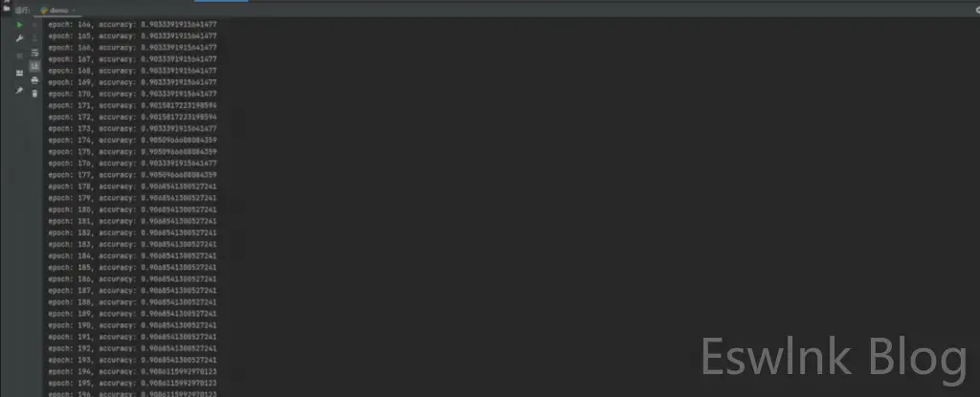Screen dimensions: 980x397
Task: Click the epoch 171 output line
Action: click(x=132, y=105)
